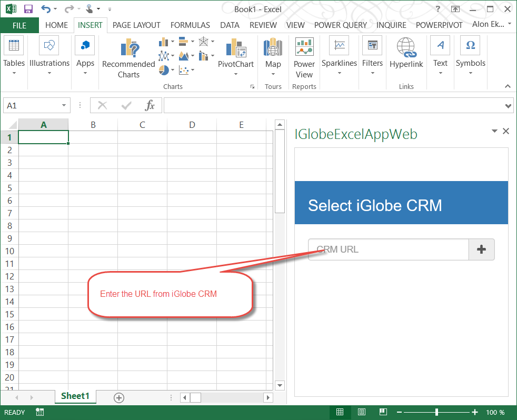Insert a radar or stock chart

(x=203, y=42)
